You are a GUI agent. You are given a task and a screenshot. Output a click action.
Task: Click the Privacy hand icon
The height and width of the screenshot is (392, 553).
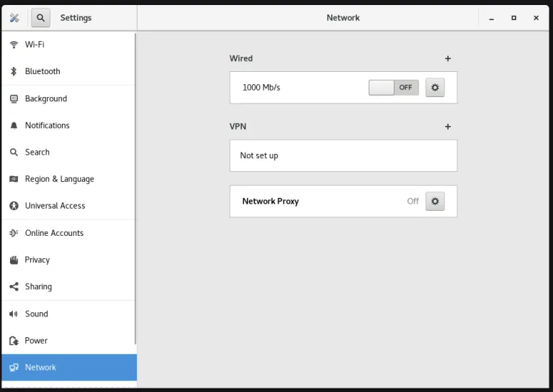14,260
